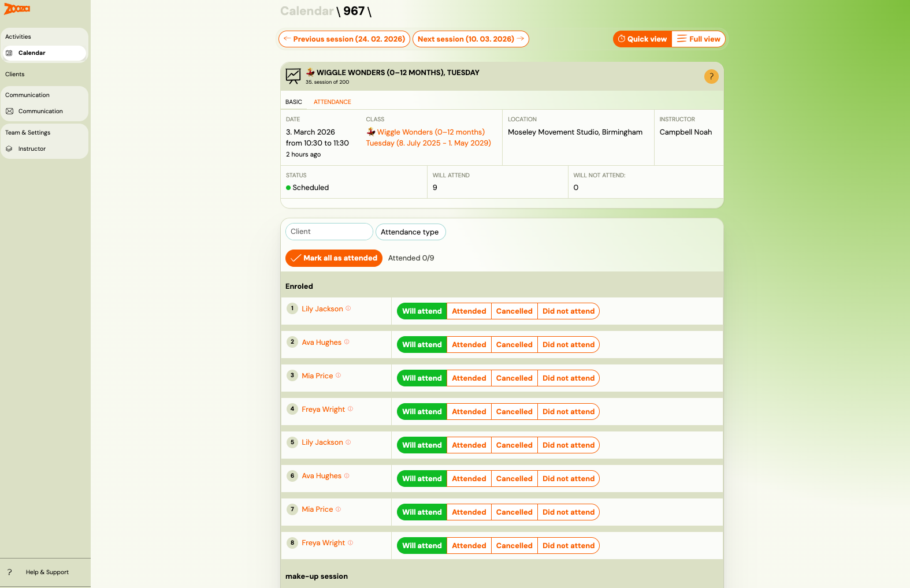Open Communication envelope item in sidebar
Viewport: 910px width, 588px height.
[x=44, y=111]
